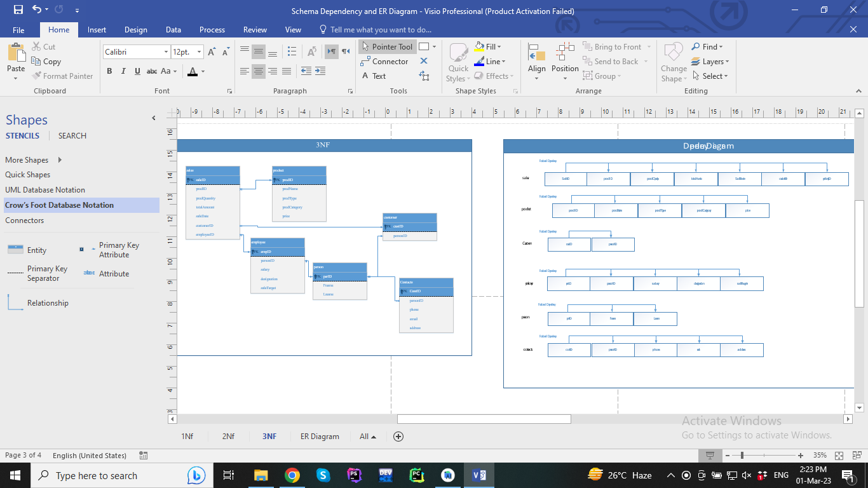
Task: Toggle Bold formatting
Action: pos(109,71)
